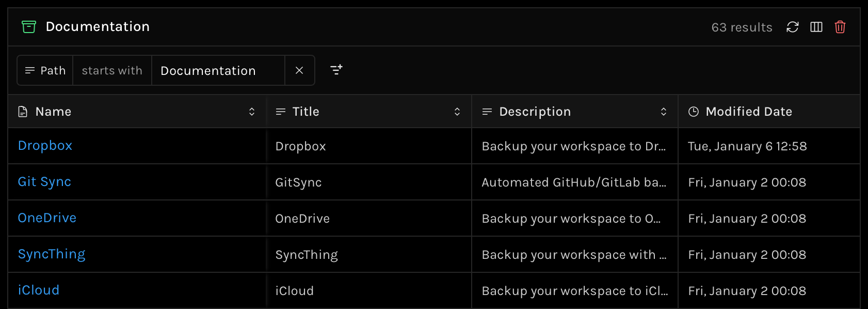This screenshot has width=868, height=309.
Task: Open the Dropbox document link
Action: point(45,146)
